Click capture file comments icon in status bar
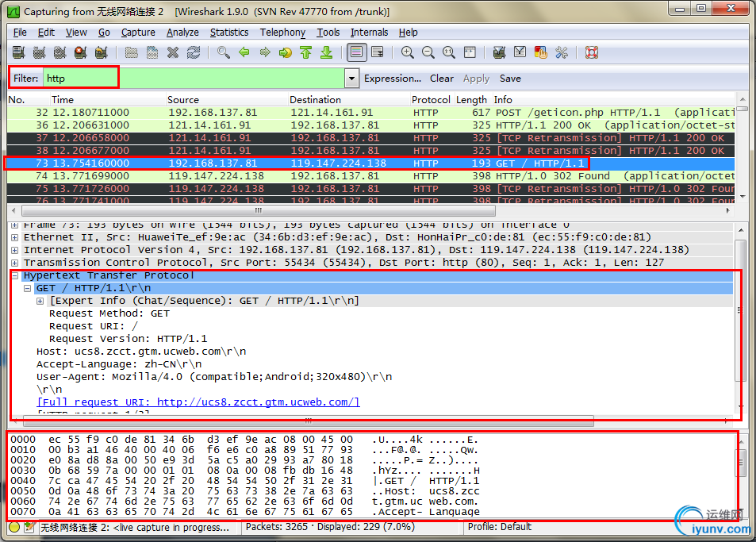Viewport: 756px width, 542px height. pos(29,527)
